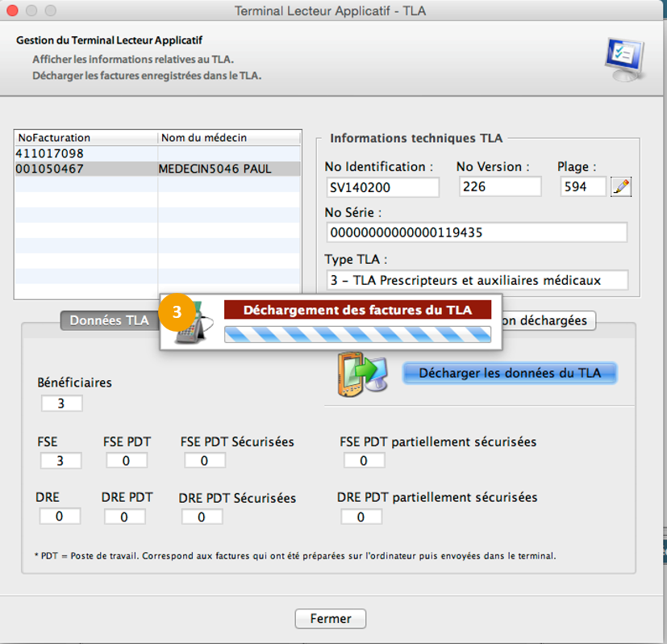Click the pencil edit icon beside Plage

(620, 187)
